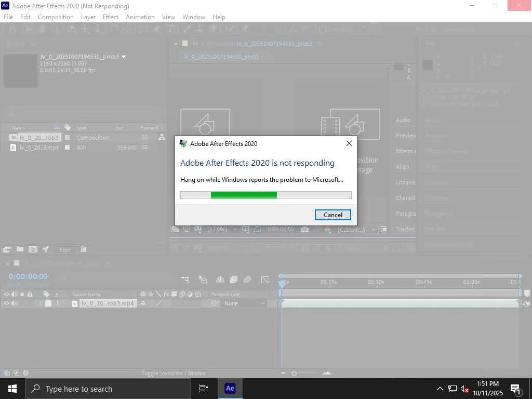The width and height of the screenshot is (532, 399).
Task: Click Show Channel color management icon
Action: [328, 230]
